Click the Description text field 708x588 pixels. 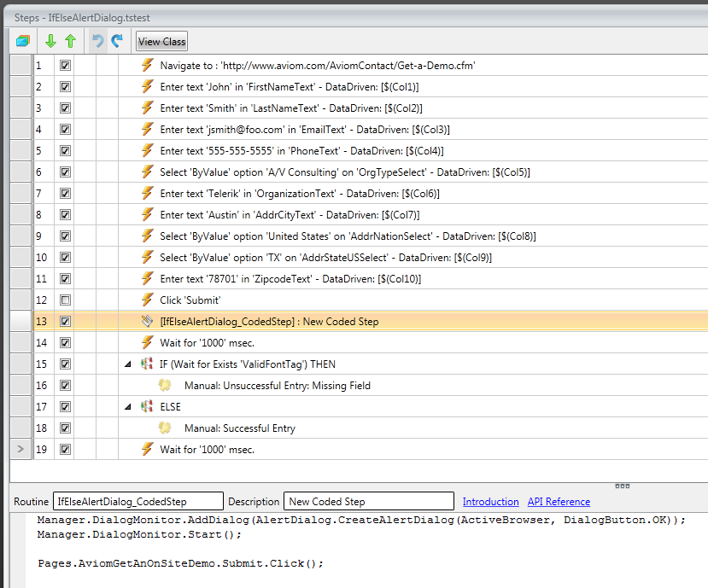coord(369,501)
